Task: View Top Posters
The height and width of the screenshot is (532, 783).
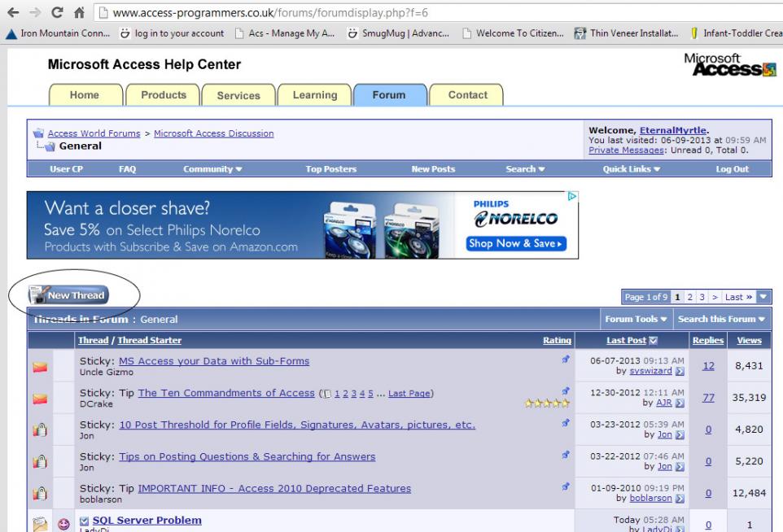Action: tap(331, 169)
